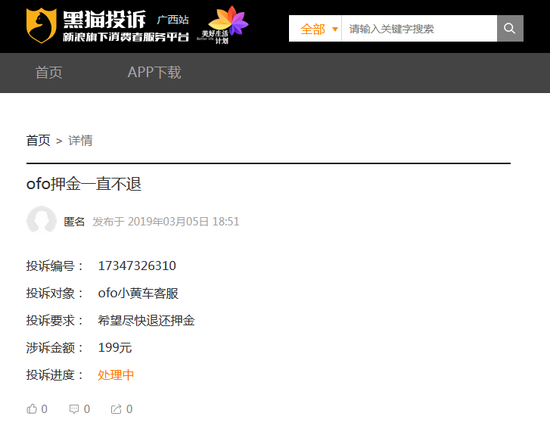Click the comment bubble icon
The height and width of the screenshot is (435, 550).
tap(74, 409)
